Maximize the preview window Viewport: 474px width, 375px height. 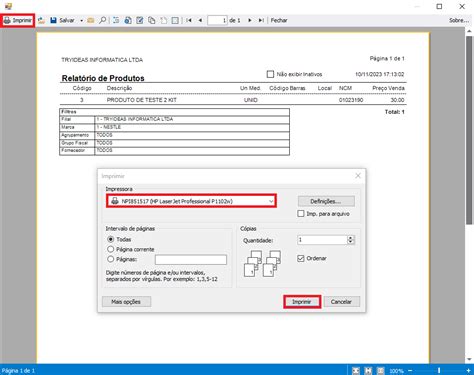click(439, 6)
